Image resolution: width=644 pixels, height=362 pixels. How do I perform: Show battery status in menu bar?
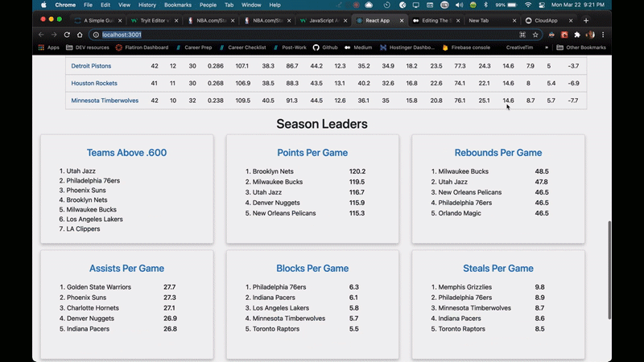pyautogui.click(x=506, y=5)
